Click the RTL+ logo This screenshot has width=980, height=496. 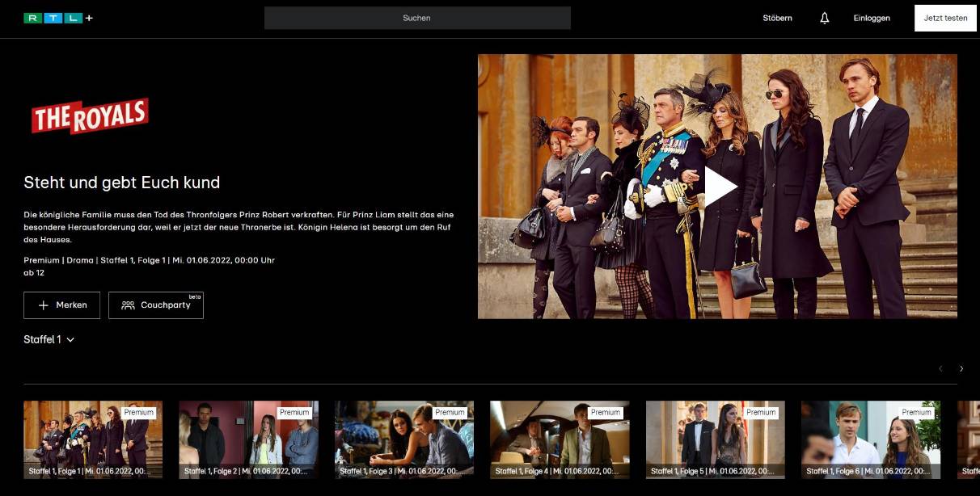[x=58, y=18]
